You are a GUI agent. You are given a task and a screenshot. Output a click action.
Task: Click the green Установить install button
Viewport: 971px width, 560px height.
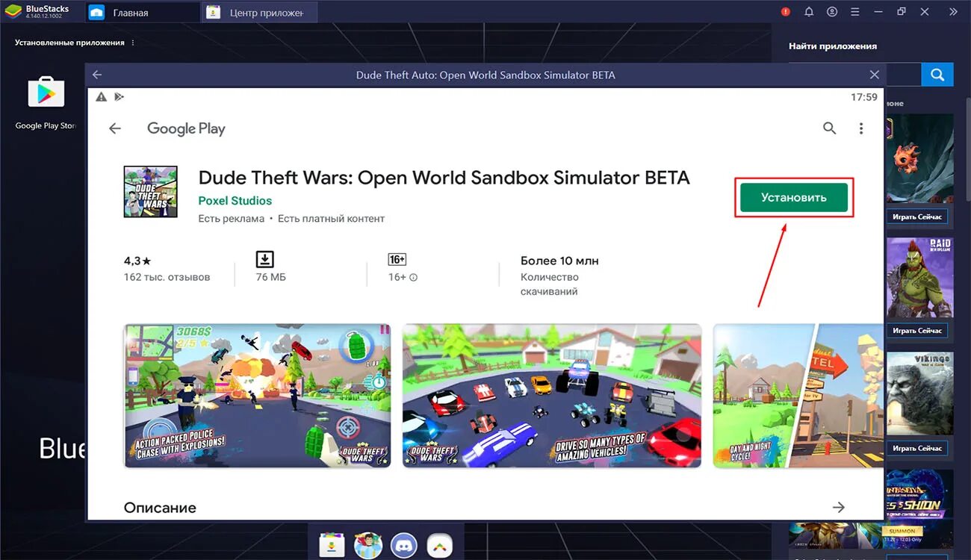pos(794,198)
